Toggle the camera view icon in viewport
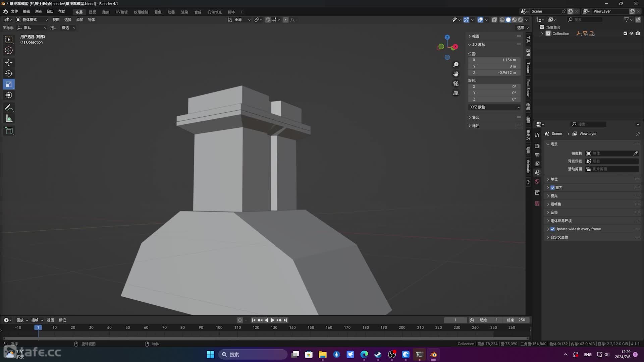Screen dimensions: 644x362 (x=456, y=83)
